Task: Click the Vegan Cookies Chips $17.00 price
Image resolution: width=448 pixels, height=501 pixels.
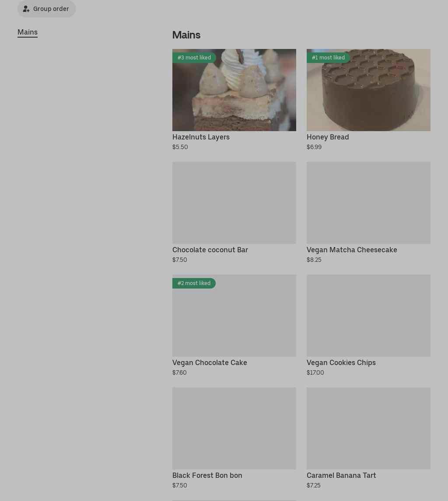Action: [315, 372]
